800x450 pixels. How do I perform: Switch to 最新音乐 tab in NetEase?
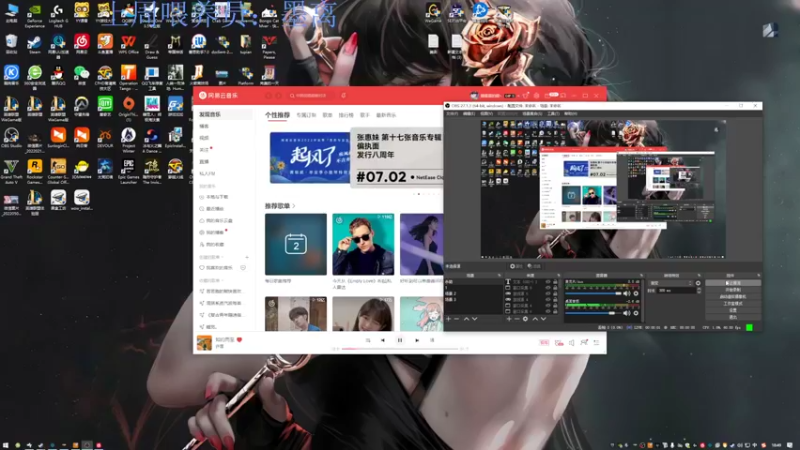(x=386, y=115)
